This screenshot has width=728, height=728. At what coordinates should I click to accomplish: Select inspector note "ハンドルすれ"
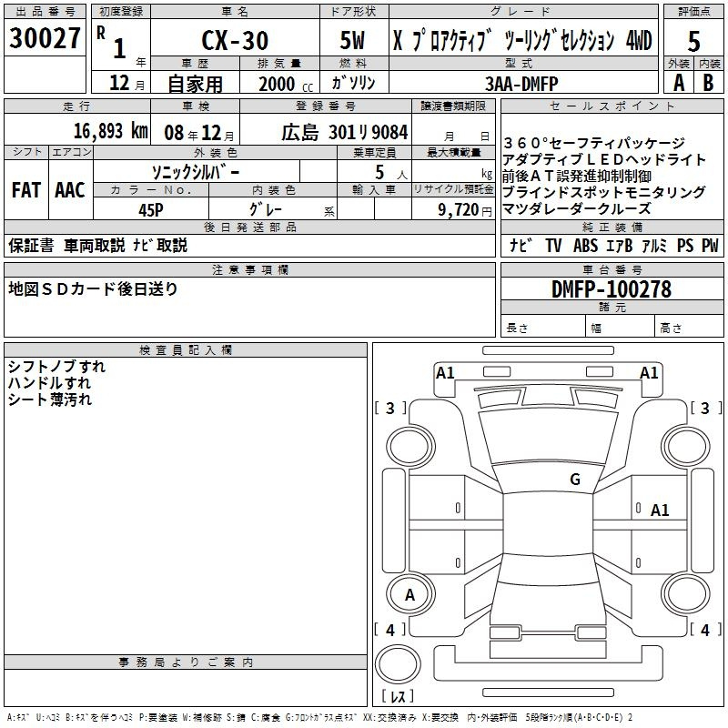[49, 383]
